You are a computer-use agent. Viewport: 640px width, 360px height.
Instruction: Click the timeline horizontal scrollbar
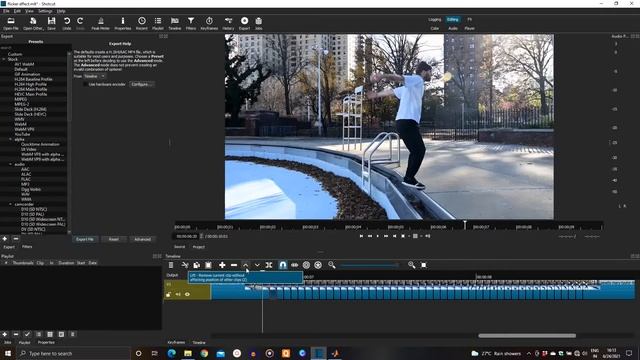(x=527, y=336)
